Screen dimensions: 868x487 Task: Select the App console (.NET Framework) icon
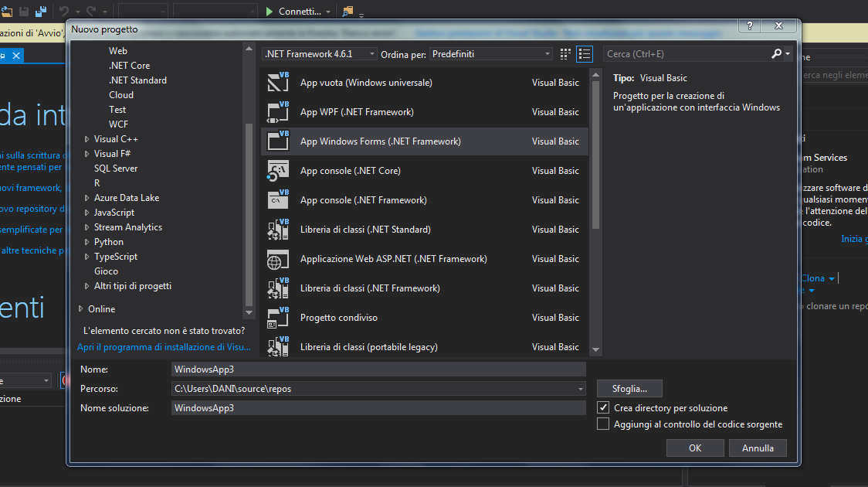(x=278, y=199)
